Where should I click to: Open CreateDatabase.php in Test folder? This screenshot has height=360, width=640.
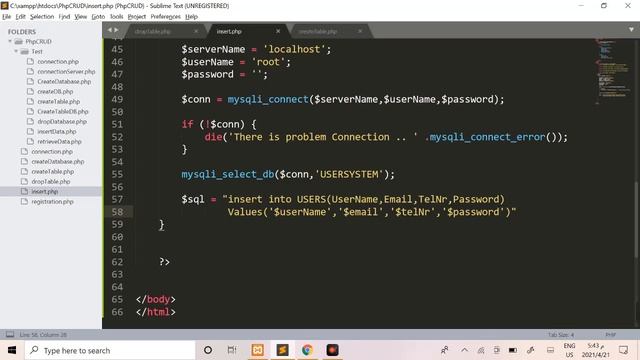click(64, 82)
